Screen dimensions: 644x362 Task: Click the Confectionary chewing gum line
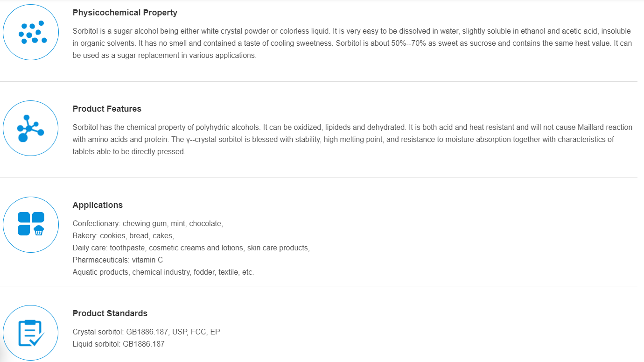(147, 224)
